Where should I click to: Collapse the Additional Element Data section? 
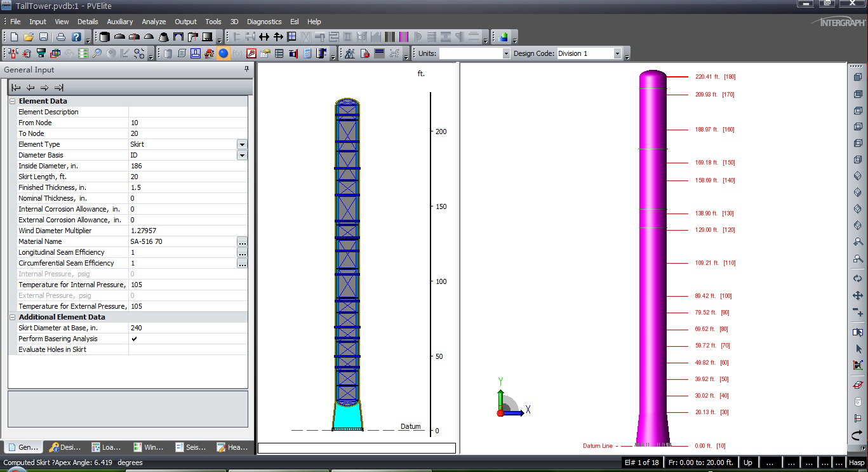[x=13, y=317]
